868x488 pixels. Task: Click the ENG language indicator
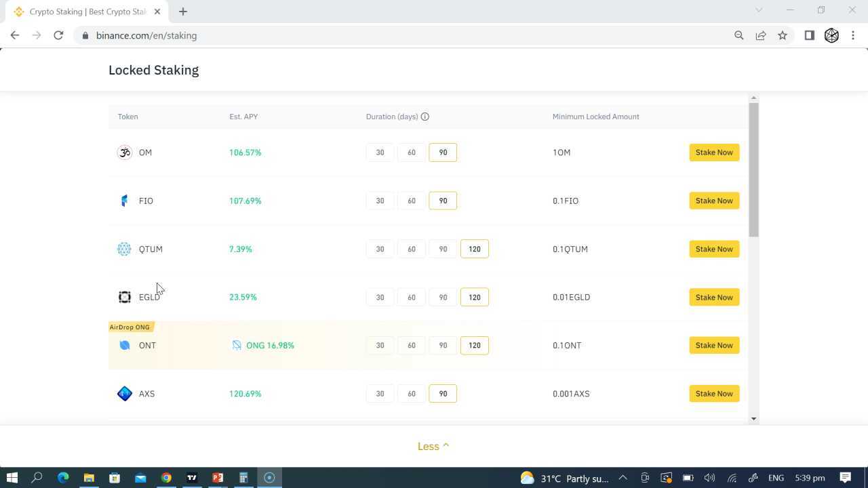coord(776,478)
